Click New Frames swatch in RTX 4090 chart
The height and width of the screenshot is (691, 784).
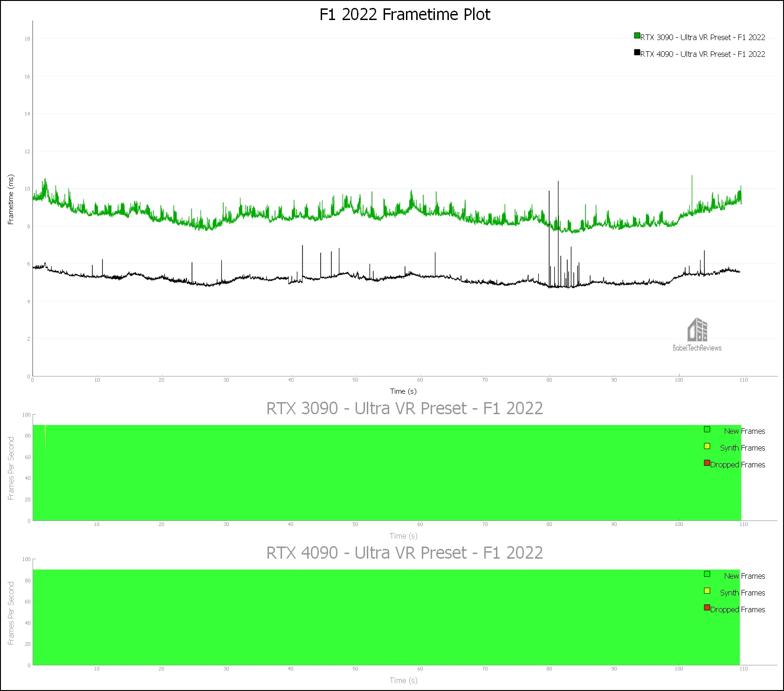pos(707,574)
